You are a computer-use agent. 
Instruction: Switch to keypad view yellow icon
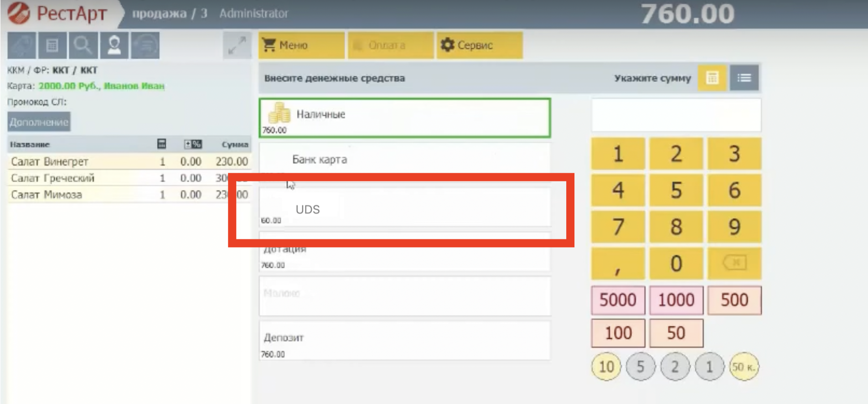tap(712, 78)
